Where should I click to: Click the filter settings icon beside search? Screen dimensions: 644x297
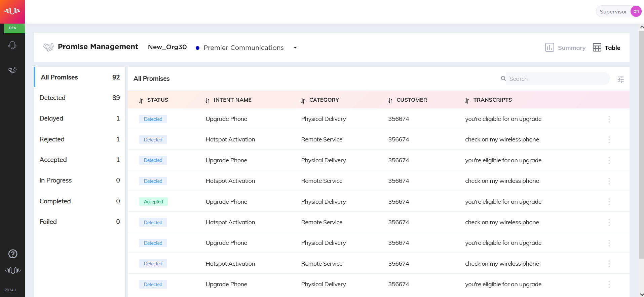tap(620, 79)
